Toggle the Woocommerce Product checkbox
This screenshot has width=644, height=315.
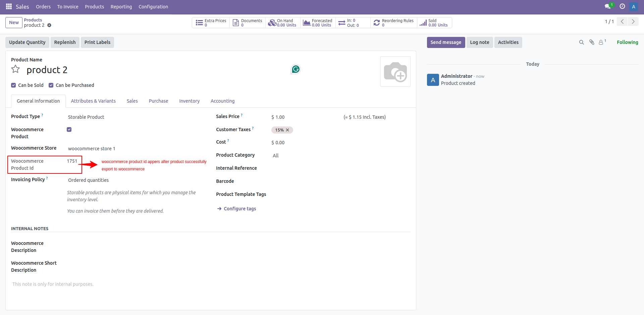coord(69,129)
